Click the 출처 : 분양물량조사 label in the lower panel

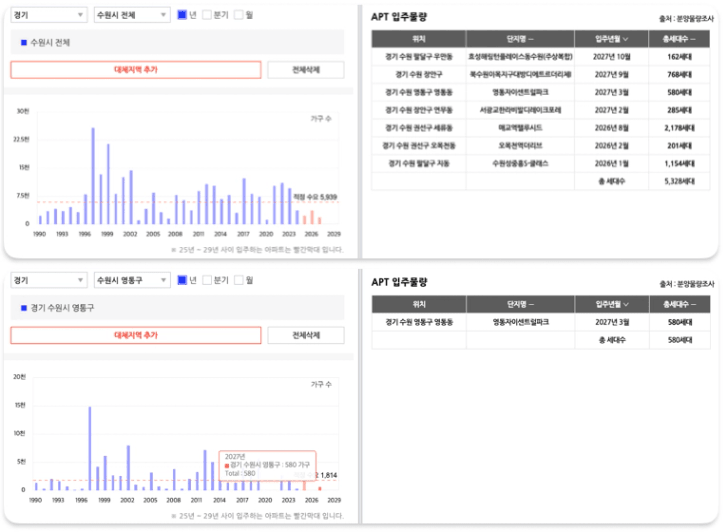[x=687, y=284]
